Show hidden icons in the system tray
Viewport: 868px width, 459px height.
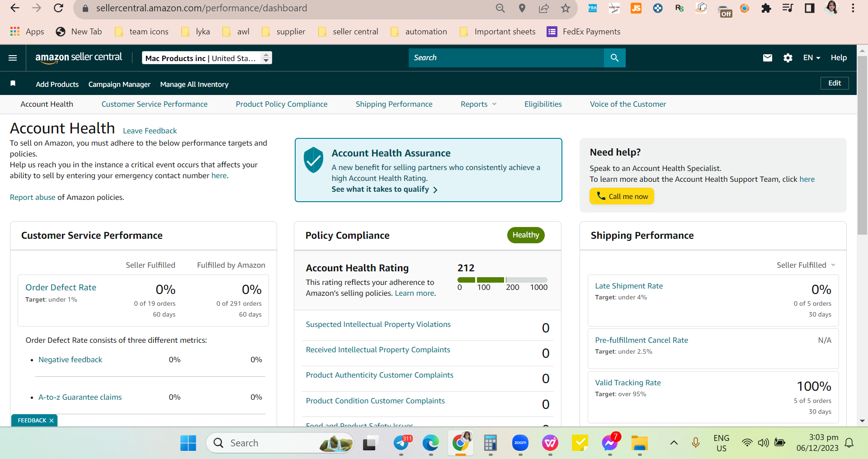tap(674, 443)
